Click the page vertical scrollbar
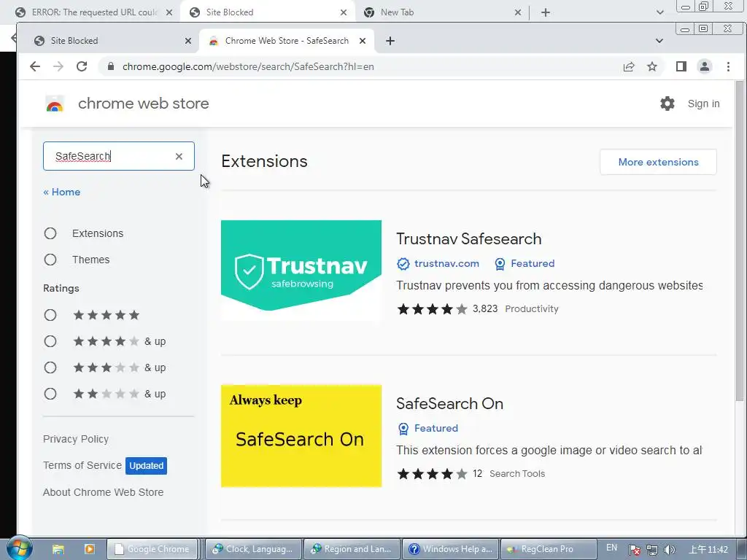 740,240
